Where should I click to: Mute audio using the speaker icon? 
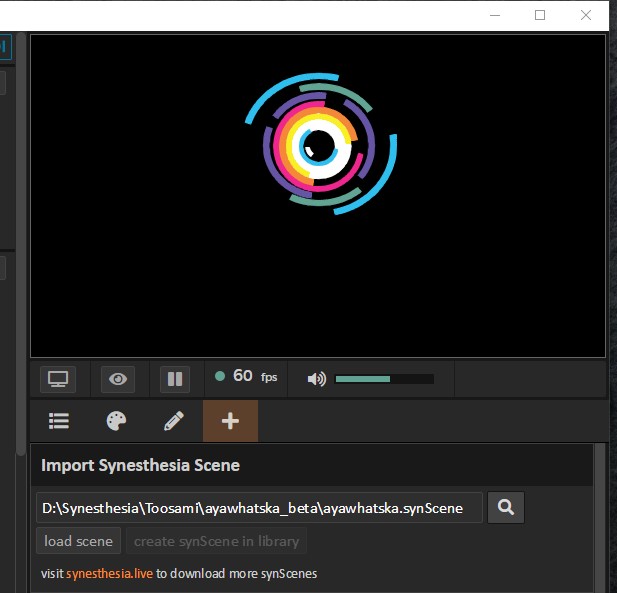[x=316, y=379]
